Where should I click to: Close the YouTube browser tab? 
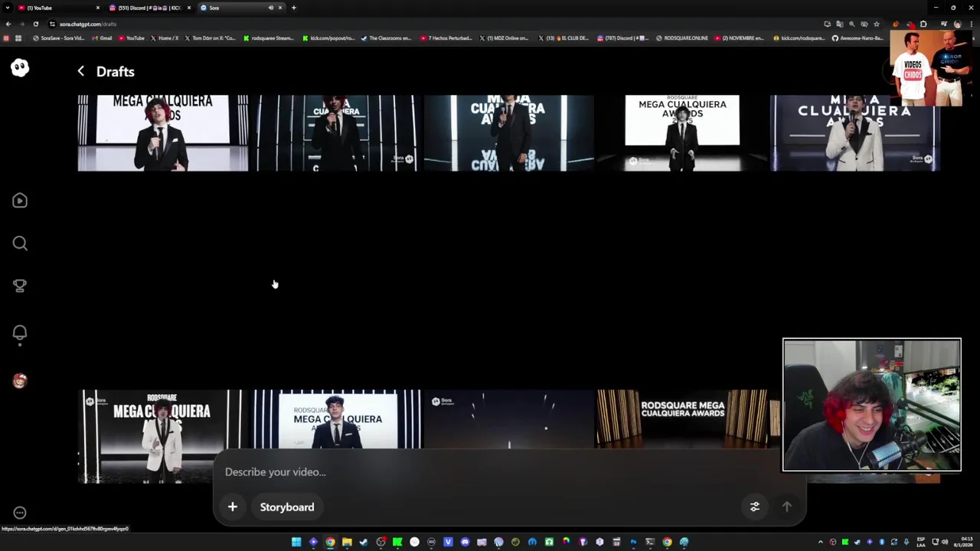[97, 8]
